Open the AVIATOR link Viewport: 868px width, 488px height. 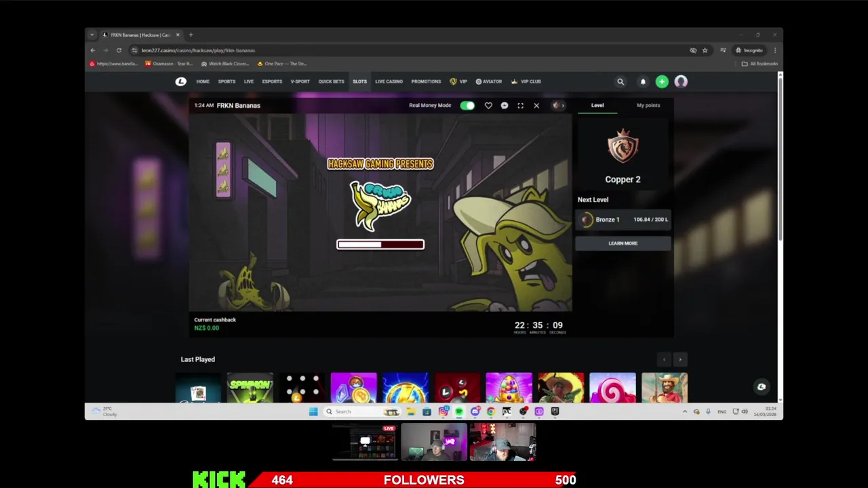point(489,81)
